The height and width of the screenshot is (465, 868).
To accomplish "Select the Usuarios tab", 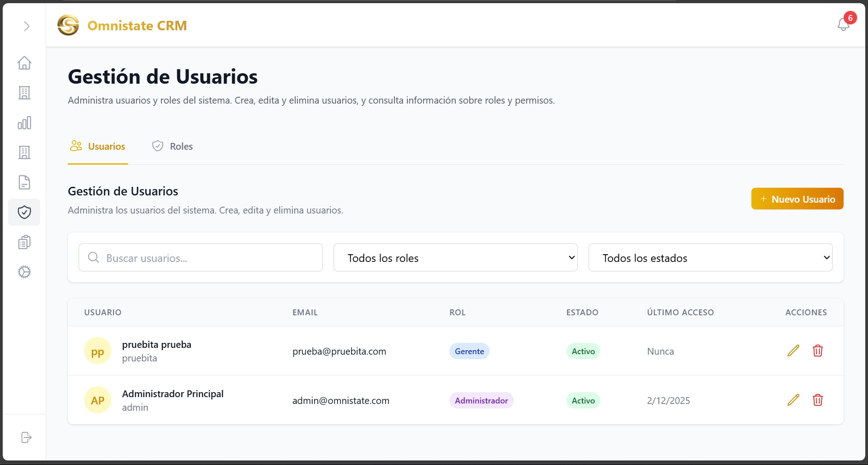I will pyautogui.click(x=98, y=146).
